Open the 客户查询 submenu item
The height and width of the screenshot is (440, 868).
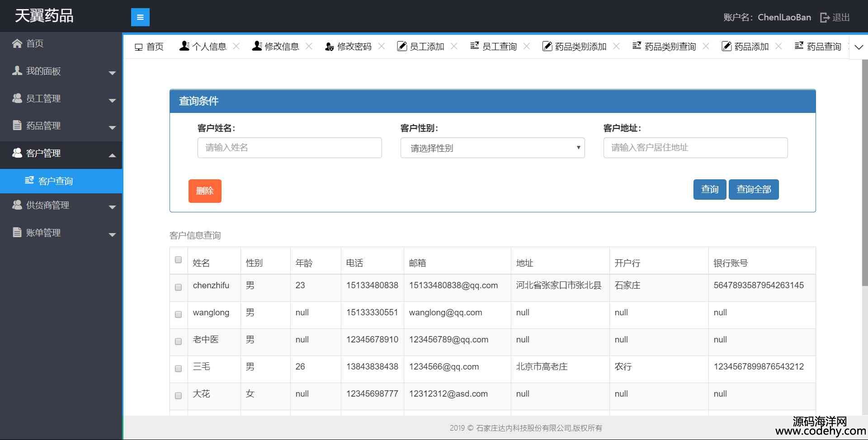pyautogui.click(x=56, y=181)
